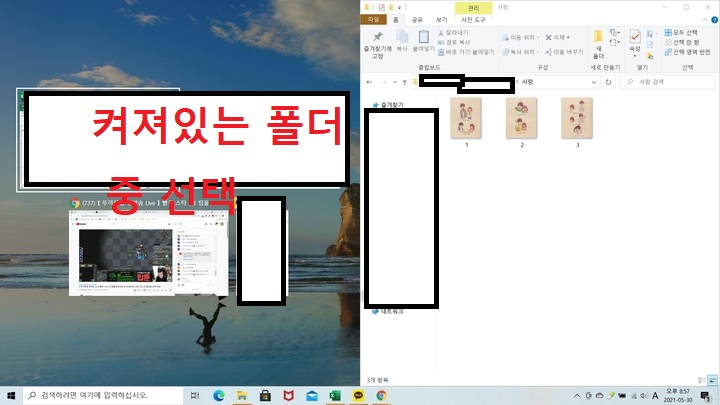The width and height of the screenshot is (720, 405).
Task: Open Microsoft Edge from taskbar
Action: (x=219, y=395)
